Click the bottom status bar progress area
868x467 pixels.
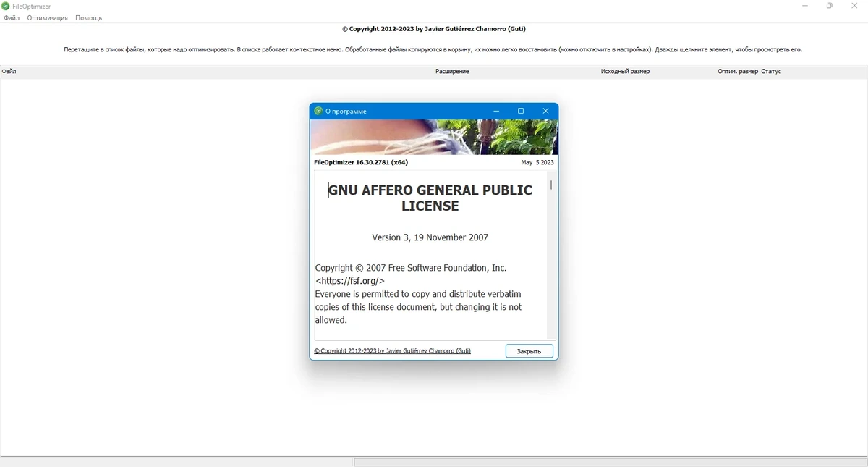tap(610, 462)
